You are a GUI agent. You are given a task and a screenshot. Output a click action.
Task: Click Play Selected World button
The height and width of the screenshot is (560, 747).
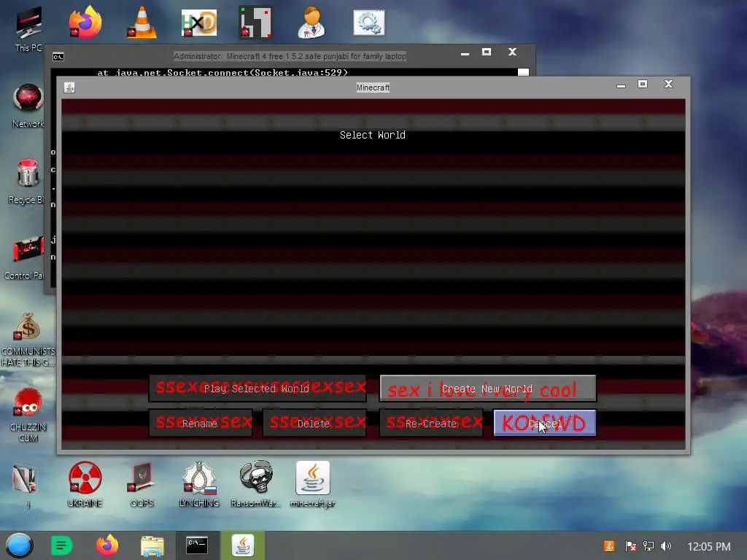coord(258,388)
